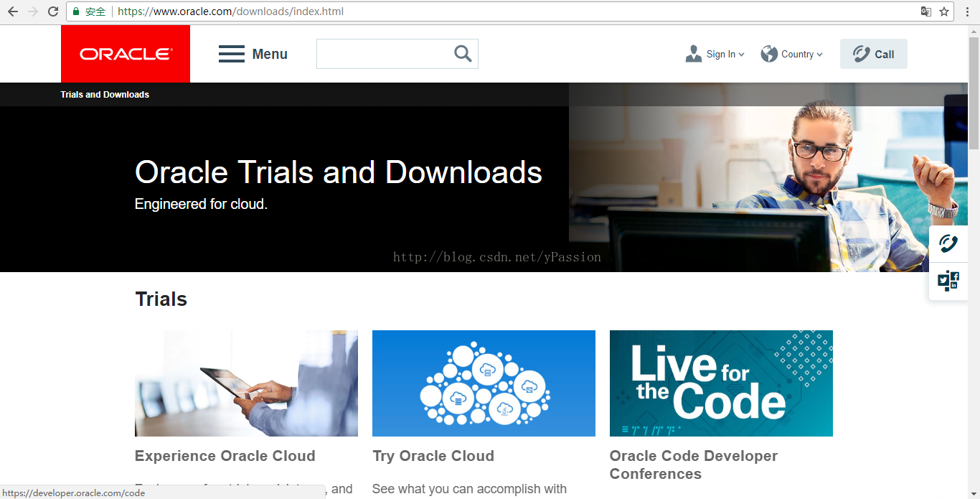Click the Call button
980x499 pixels.
(x=874, y=54)
